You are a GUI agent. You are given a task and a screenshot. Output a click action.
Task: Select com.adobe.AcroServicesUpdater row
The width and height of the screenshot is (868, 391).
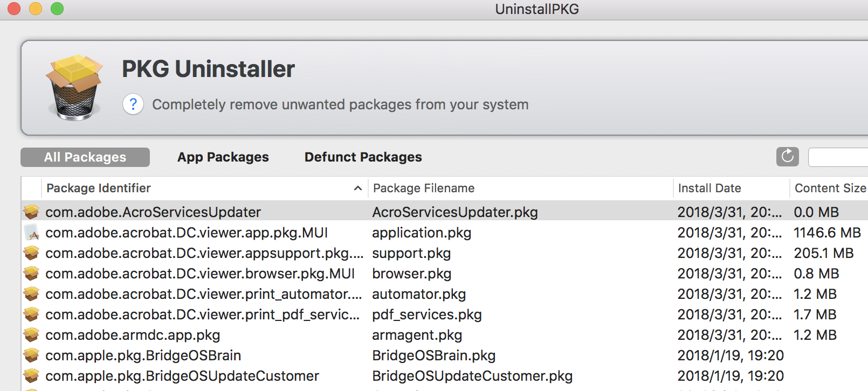(x=445, y=212)
